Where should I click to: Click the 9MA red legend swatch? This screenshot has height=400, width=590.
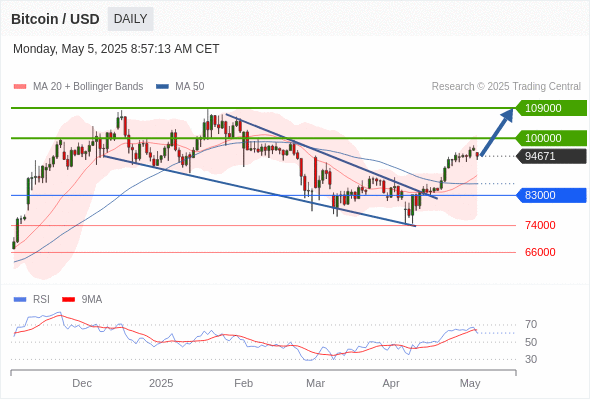pyautogui.click(x=68, y=300)
